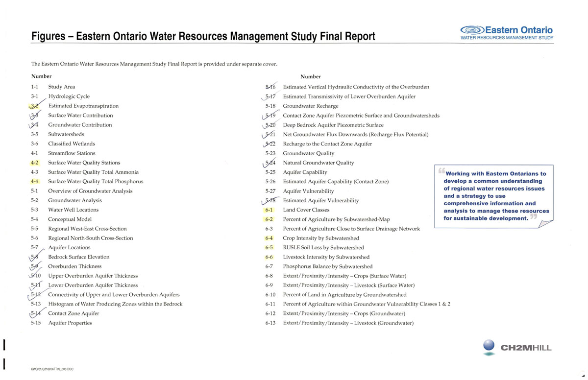The image size is (588, 380).
Task: Click the page title 'Figures – Eastern Ontario Water Resources'
Action: click(203, 37)
